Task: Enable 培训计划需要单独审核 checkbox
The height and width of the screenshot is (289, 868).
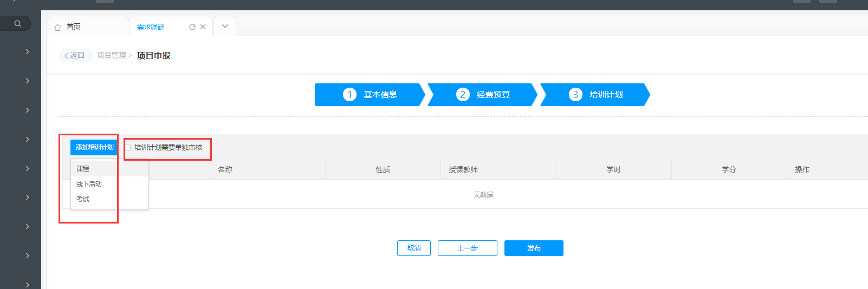Action: tap(128, 148)
